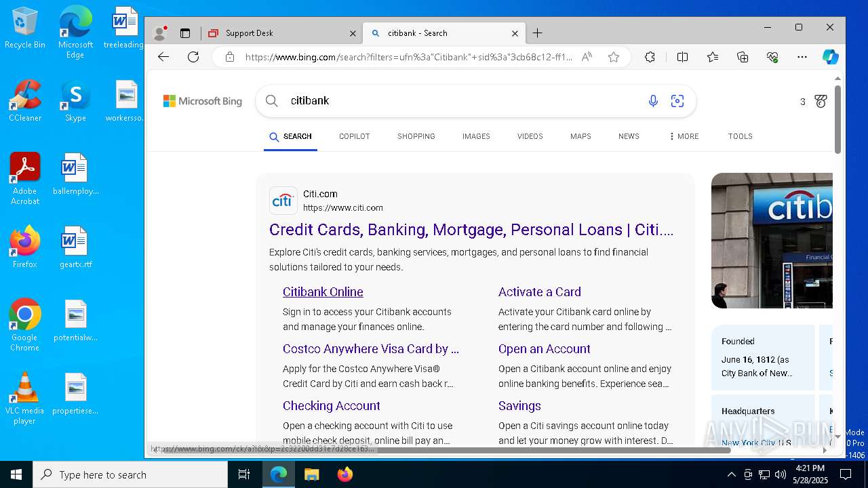Click the browser address bar URL
This screenshot has width=868, height=488.
coord(409,57)
